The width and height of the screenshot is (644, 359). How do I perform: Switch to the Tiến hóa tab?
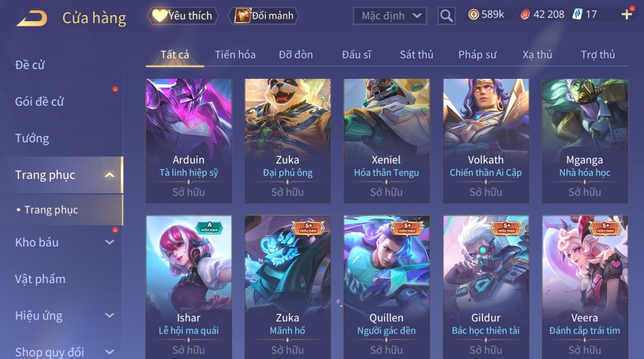click(235, 55)
